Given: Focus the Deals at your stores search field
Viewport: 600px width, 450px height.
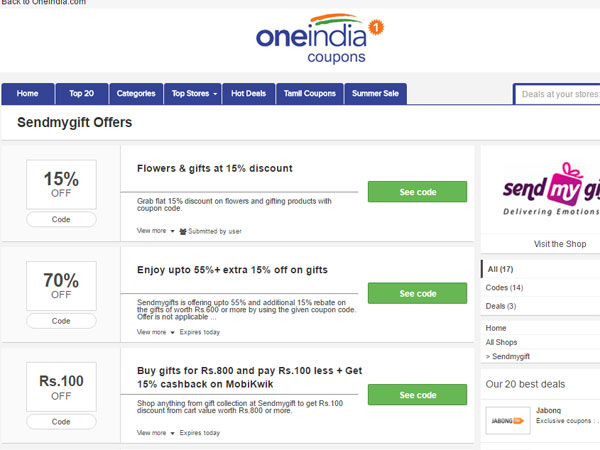Looking at the screenshot, I should pos(558,94).
